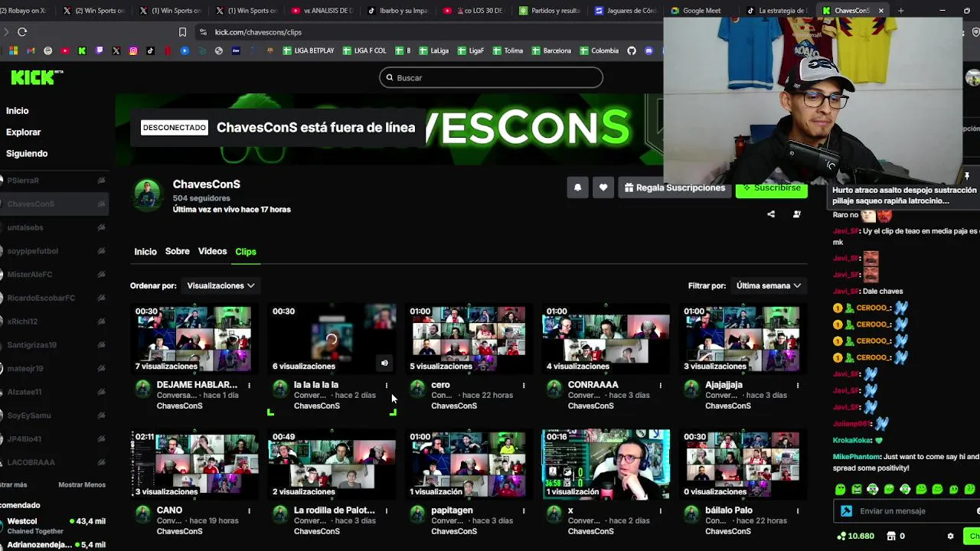
Task: View site information icon in address bar
Action: (203, 32)
